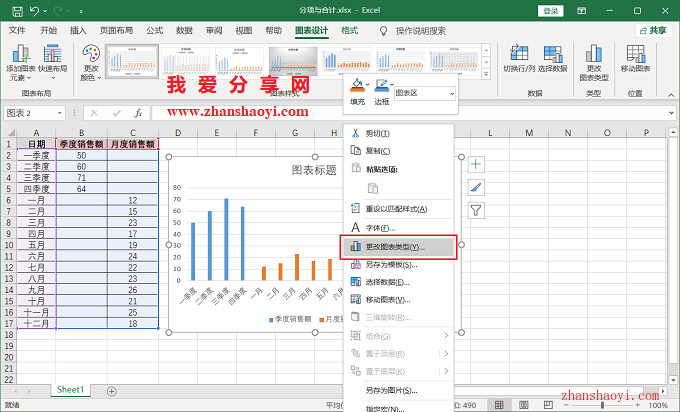Apply the dark gray chart style thumbnail
The width and height of the screenshot is (680, 412).
293,61
